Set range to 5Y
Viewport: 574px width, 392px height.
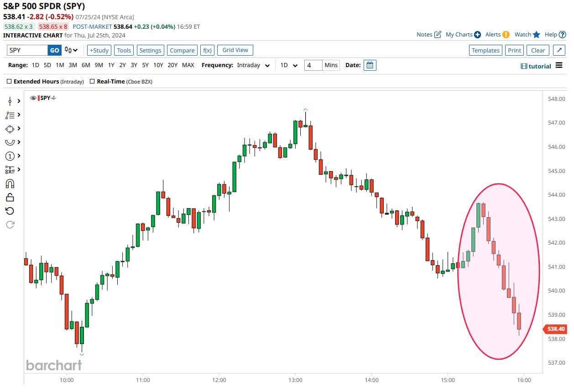tap(145, 65)
